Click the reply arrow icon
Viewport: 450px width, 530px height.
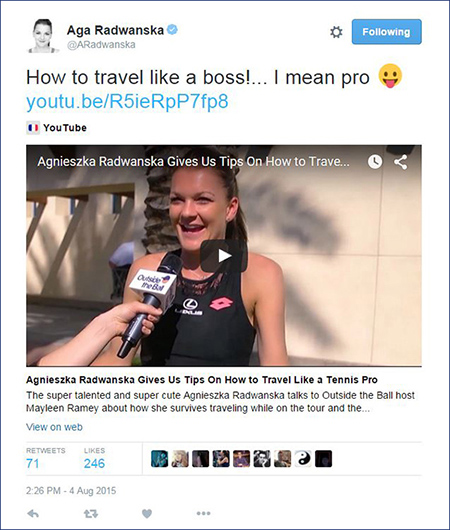pos(33,514)
